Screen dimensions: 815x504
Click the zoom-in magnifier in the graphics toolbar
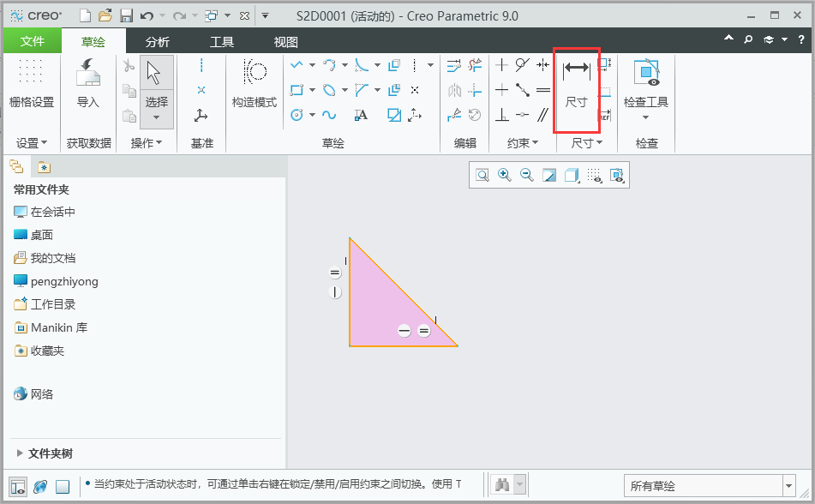(x=503, y=174)
